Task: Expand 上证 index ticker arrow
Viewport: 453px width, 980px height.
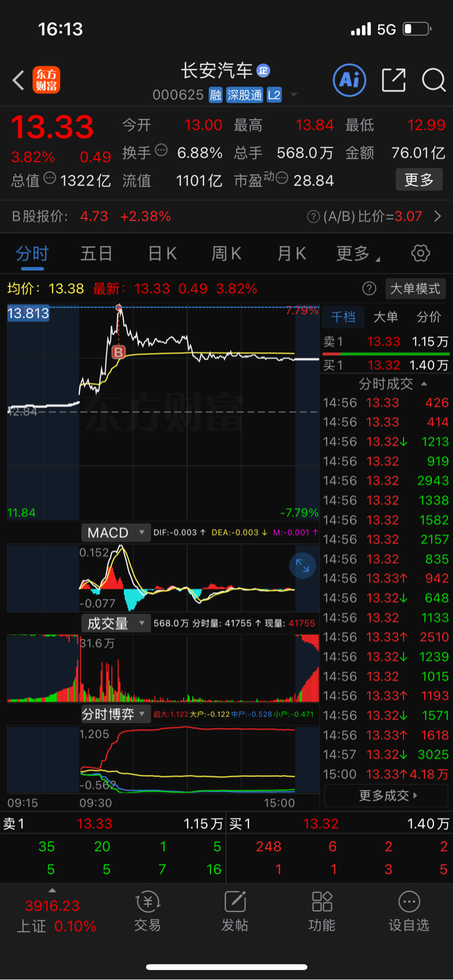Action: tap(52, 890)
